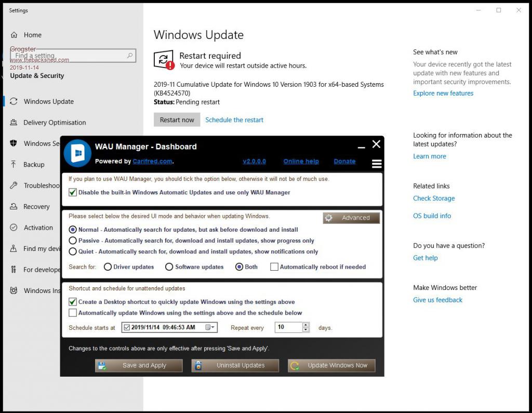Viewport: 532px width, 413px height.
Task: Click the WAU Manager logo icon
Action: (77, 153)
